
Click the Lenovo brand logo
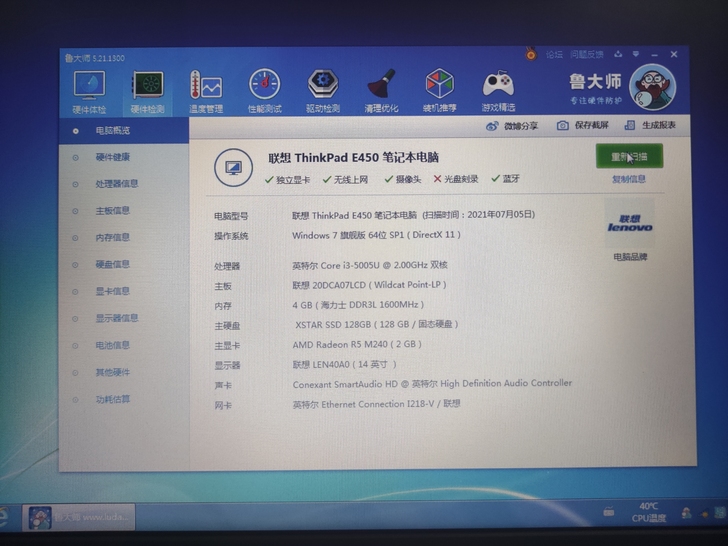[x=630, y=223]
